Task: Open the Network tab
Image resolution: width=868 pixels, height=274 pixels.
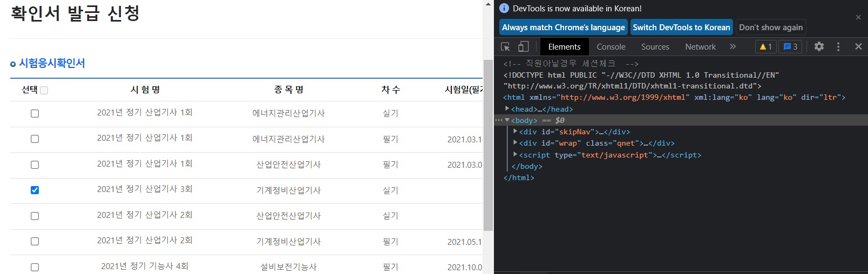Action: (701, 47)
